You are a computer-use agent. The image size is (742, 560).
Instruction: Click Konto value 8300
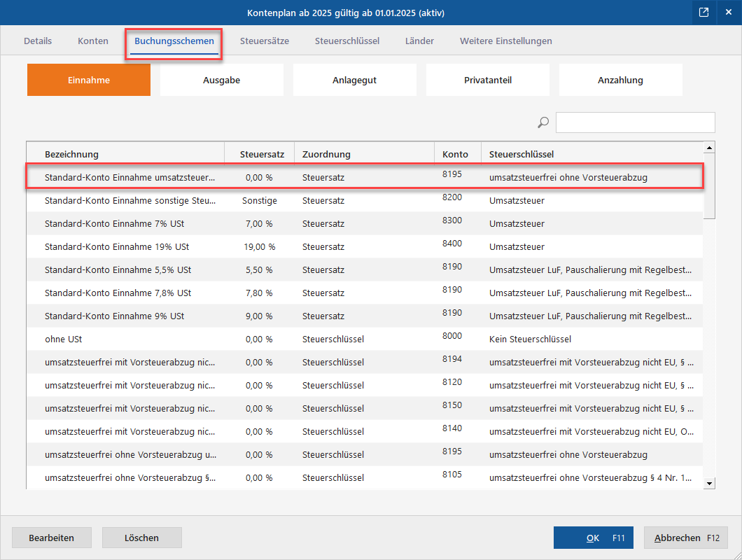pos(452,220)
